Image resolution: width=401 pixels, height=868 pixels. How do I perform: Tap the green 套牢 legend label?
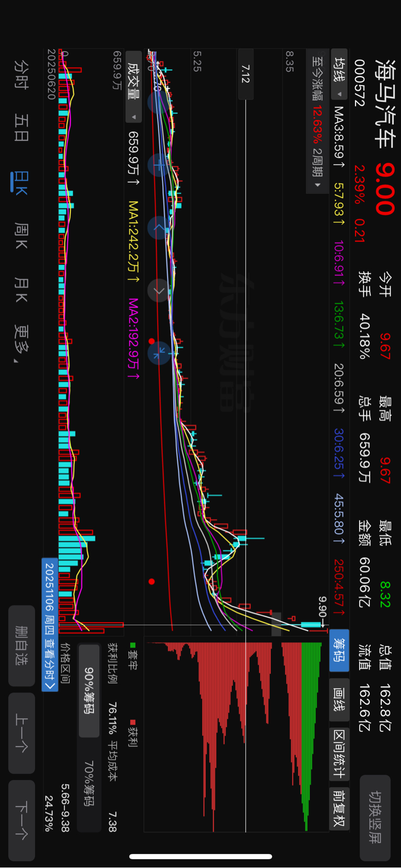(x=133, y=657)
